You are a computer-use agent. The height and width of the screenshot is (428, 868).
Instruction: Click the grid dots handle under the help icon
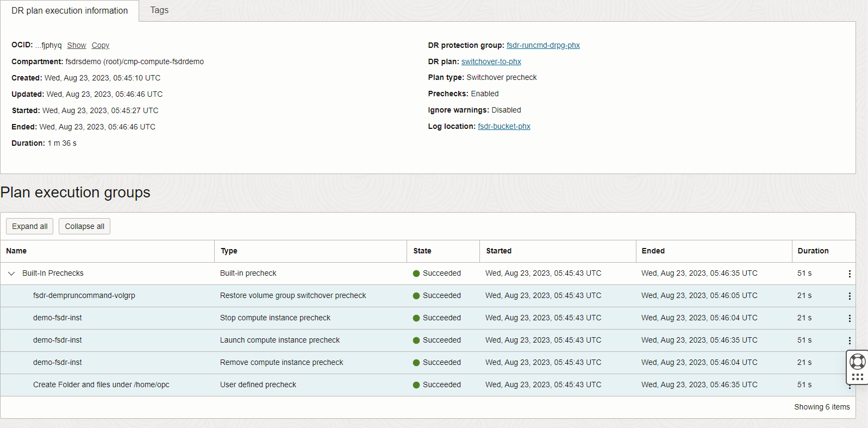[x=858, y=377]
